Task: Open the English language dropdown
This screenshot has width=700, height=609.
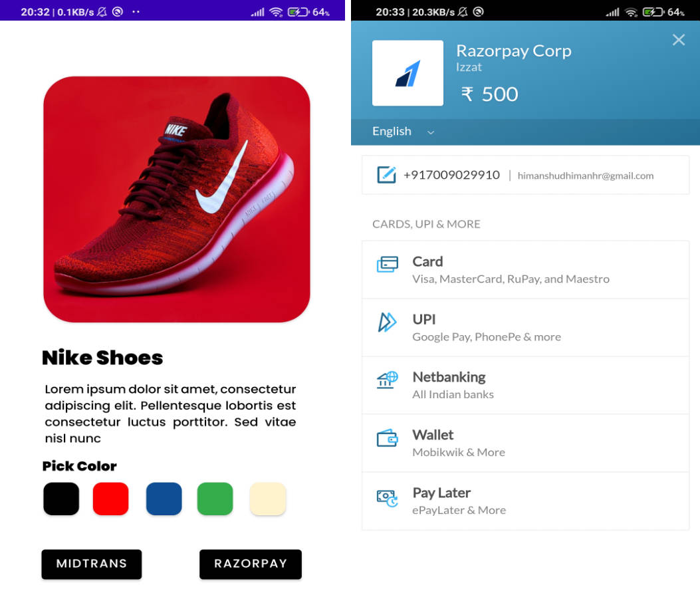Action: 403,131
